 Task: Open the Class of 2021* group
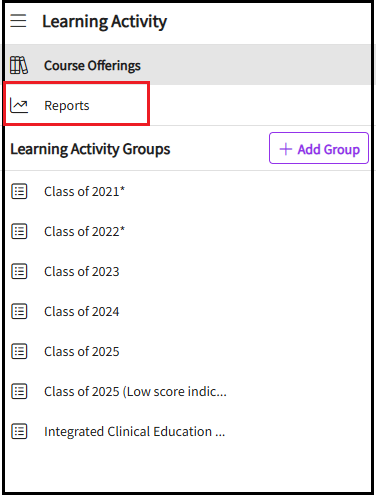click(188, 192)
